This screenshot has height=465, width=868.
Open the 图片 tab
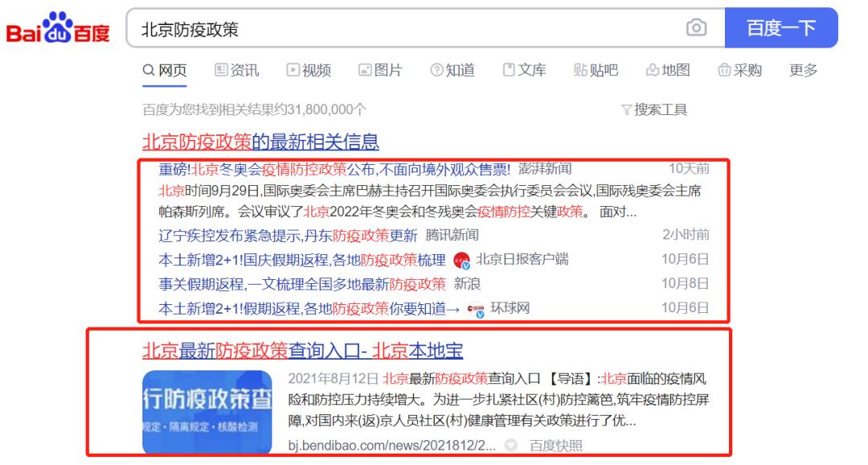click(x=380, y=70)
